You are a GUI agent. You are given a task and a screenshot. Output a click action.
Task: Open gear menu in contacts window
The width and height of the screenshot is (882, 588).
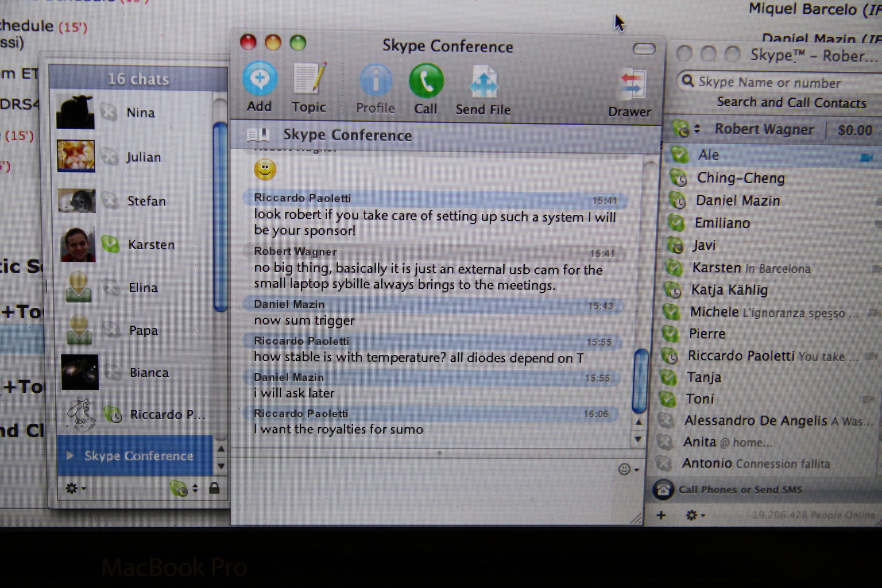[x=694, y=515]
